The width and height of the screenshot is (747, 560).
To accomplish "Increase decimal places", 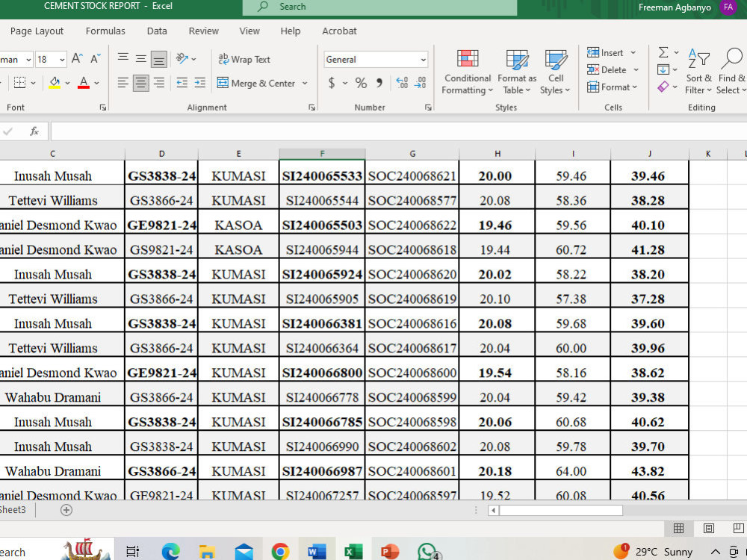I will pyautogui.click(x=402, y=83).
